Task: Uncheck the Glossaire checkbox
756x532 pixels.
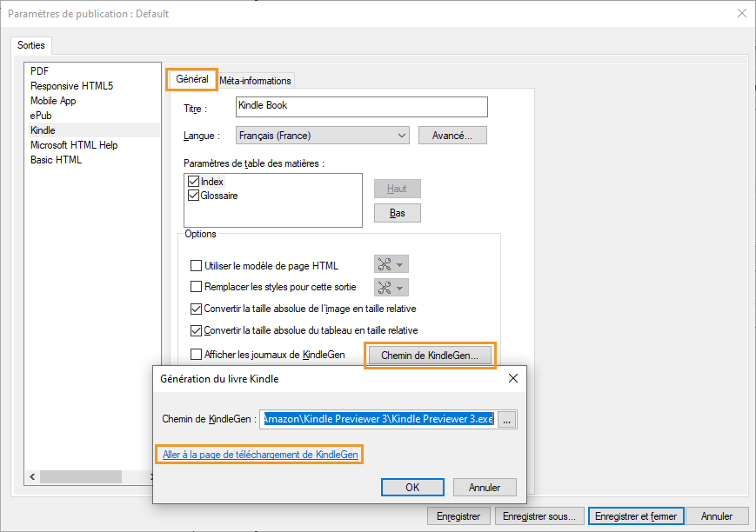Action: click(x=193, y=196)
